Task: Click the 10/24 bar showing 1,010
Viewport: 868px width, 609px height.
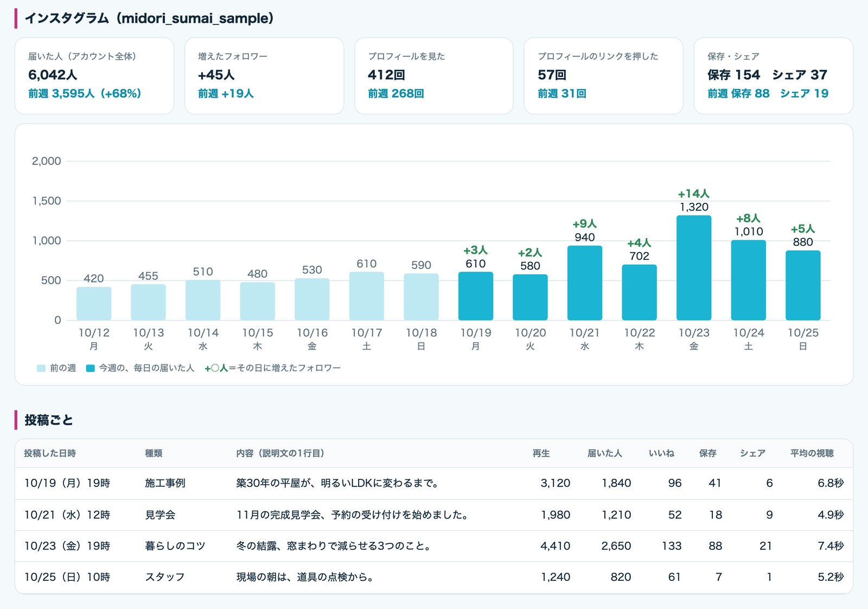Action: (749, 280)
